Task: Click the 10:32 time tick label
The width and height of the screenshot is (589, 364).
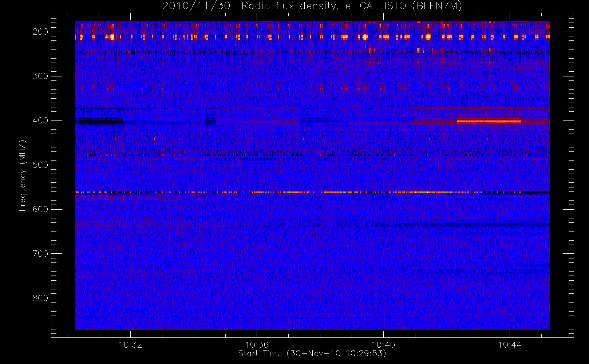Action: pos(130,345)
